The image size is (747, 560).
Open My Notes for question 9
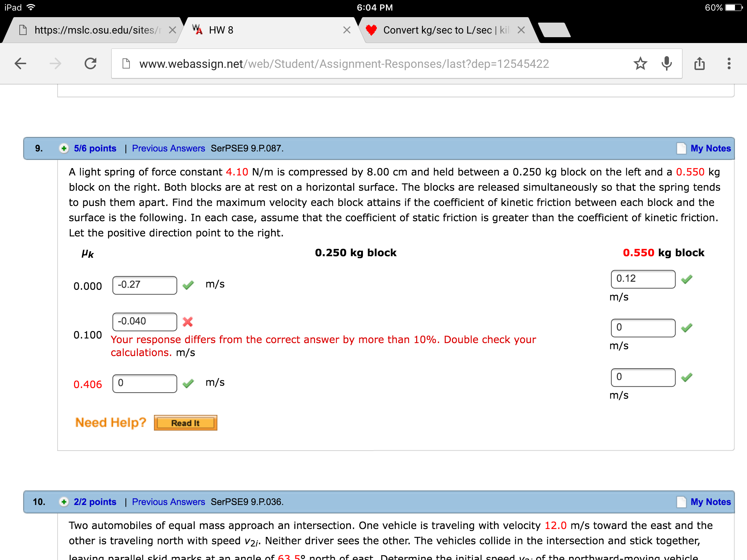coord(711,148)
